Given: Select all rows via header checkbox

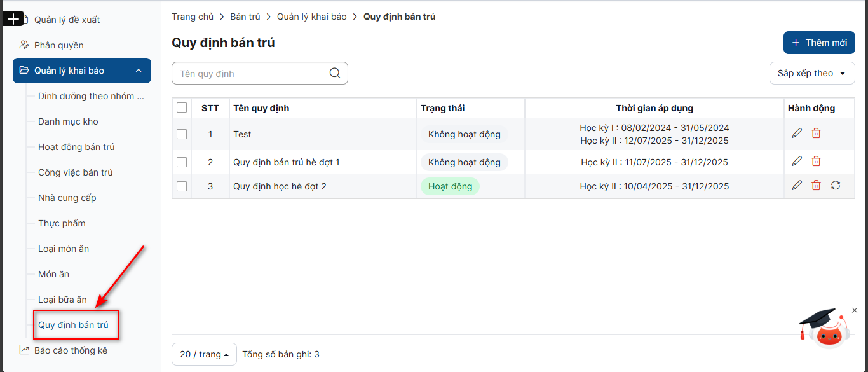Looking at the screenshot, I should tap(182, 108).
